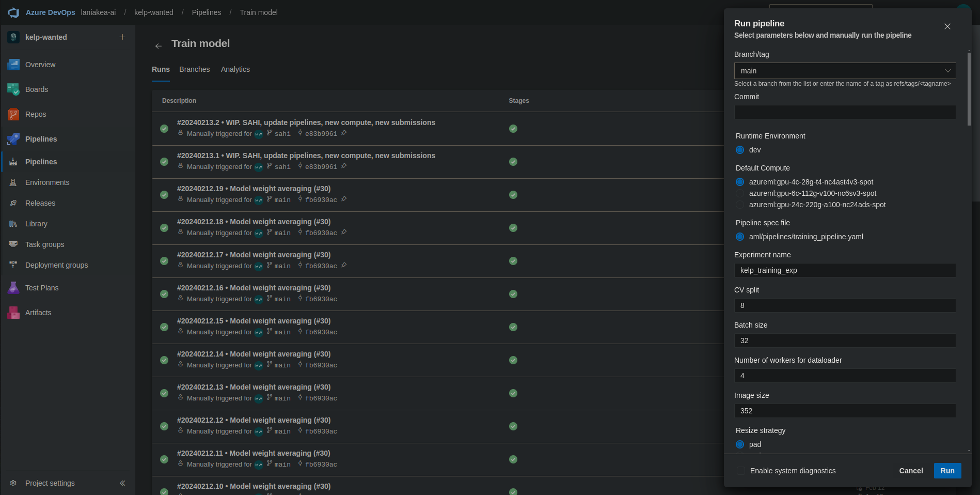This screenshot has height=495, width=980.
Task: Select the pad resize strategy
Action: tap(740, 444)
